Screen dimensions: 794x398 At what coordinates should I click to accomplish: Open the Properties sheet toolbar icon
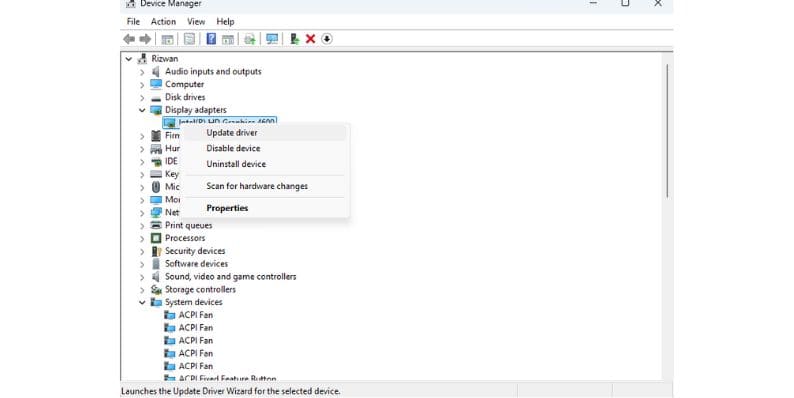(x=189, y=39)
